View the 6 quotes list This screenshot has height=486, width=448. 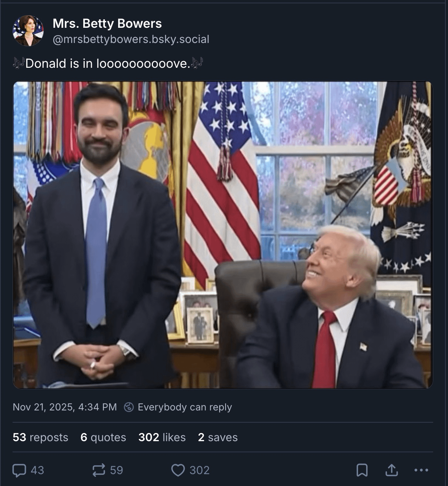103,437
